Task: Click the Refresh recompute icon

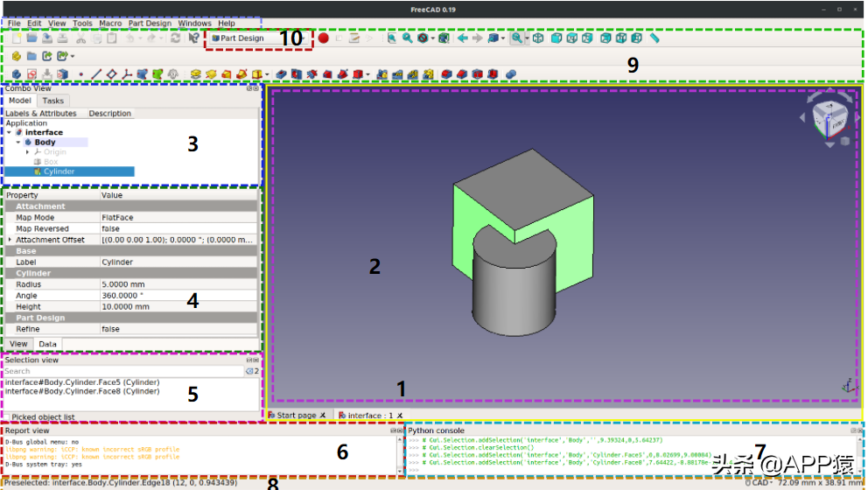Action: pos(175,38)
